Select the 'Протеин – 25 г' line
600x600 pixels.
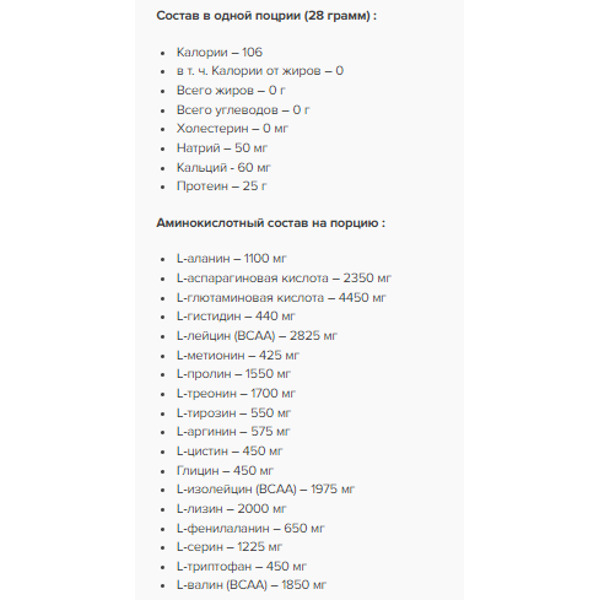221,186
